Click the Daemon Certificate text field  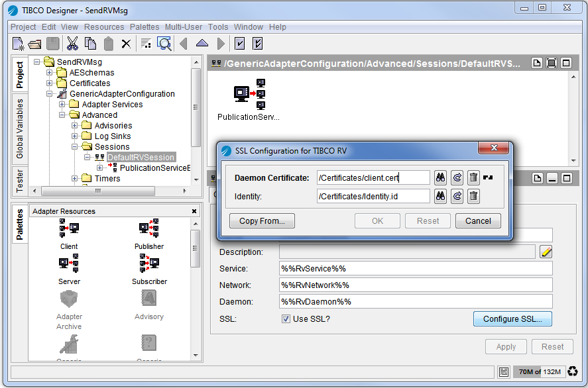[373, 177]
